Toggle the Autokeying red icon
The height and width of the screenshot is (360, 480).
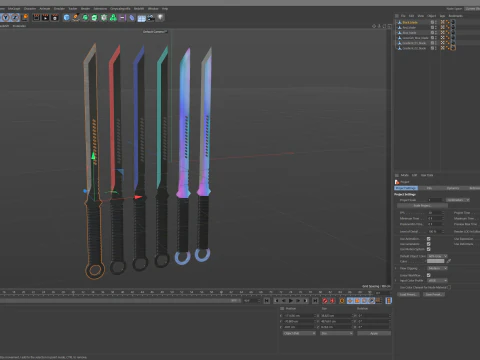[x=332, y=301]
